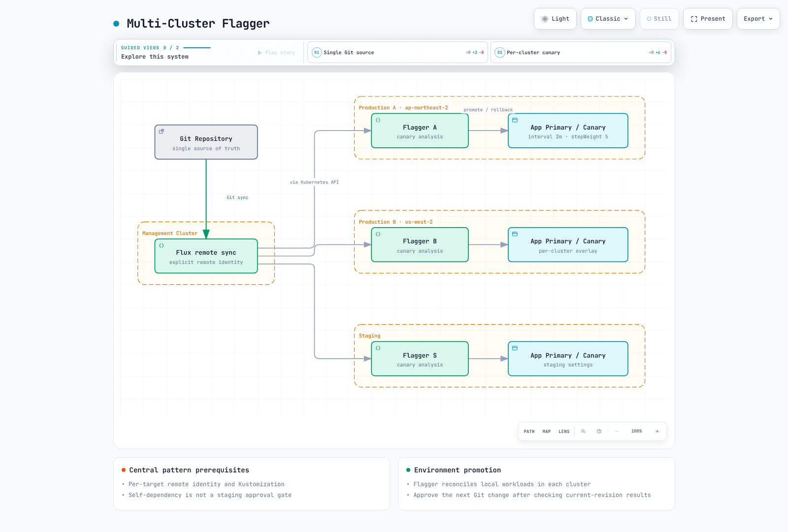
Task: Select the Flagger A node
Action: 420,131
